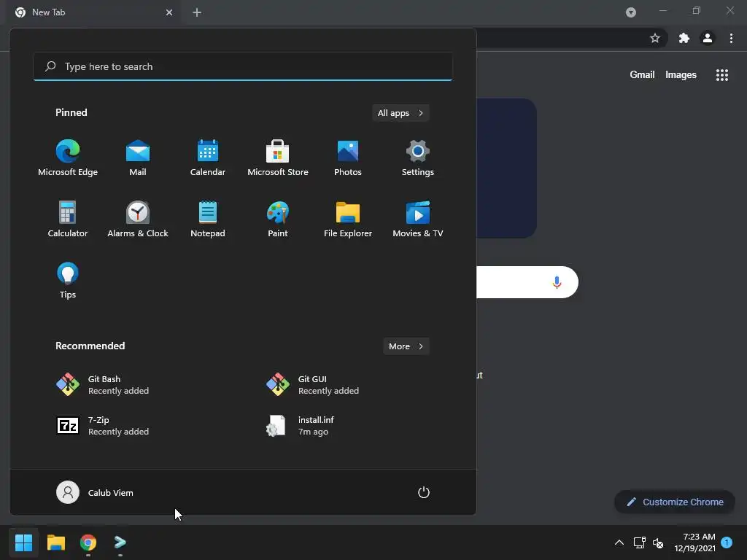Open the clock and date flyout
747x560 pixels.
[694, 542]
